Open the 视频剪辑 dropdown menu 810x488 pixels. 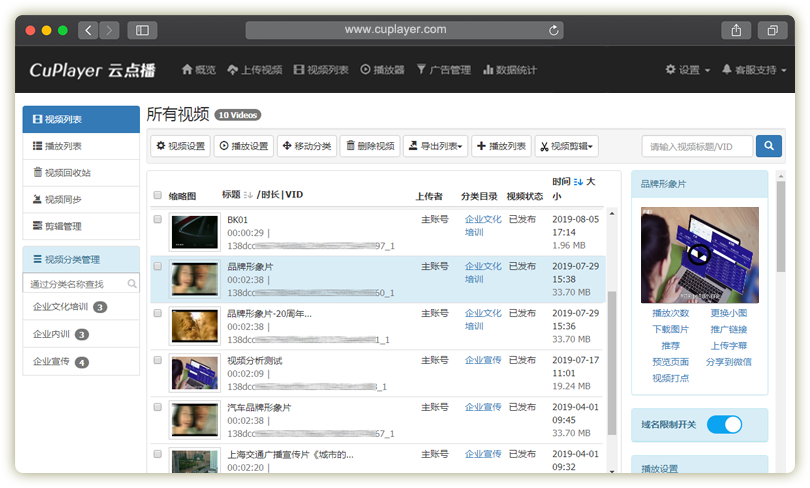click(567, 146)
